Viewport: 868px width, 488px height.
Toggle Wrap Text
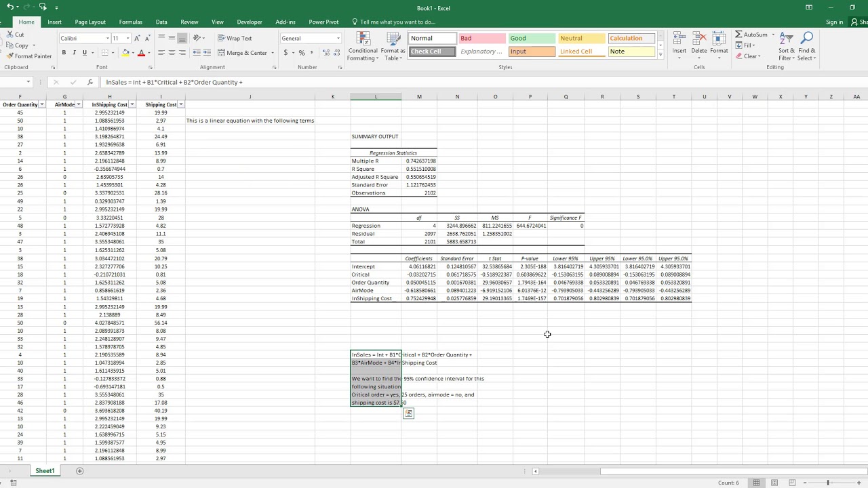click(x=235, y=39)
